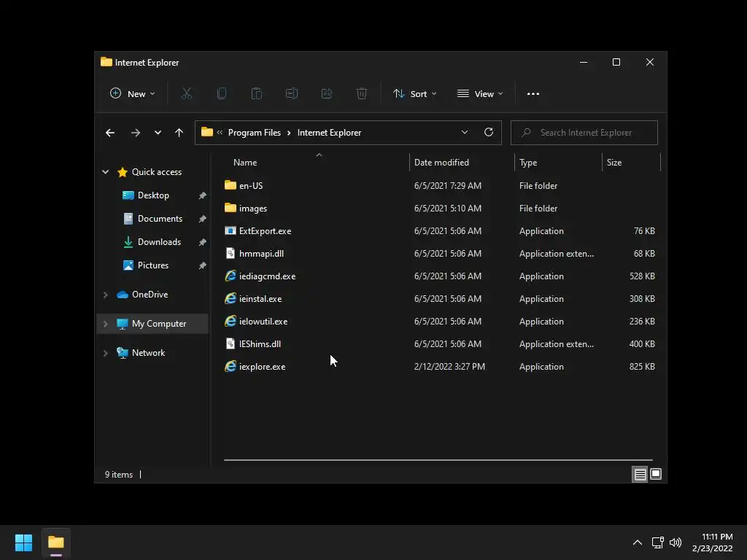Viewport: 747px width, 560px height.
Task: Select the IEShims.dll file icon
Action: (231, 344)
